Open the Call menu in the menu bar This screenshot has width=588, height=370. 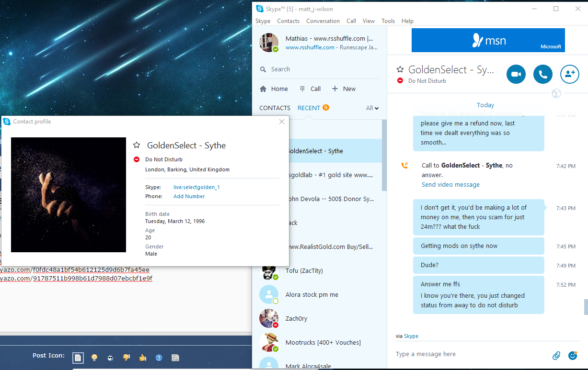(x=351, y=21)
